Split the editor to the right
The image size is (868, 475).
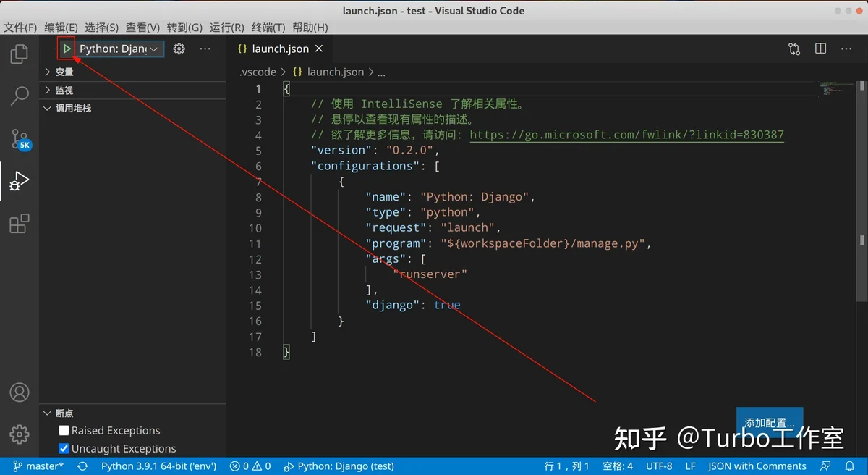(x=820, y=49)
